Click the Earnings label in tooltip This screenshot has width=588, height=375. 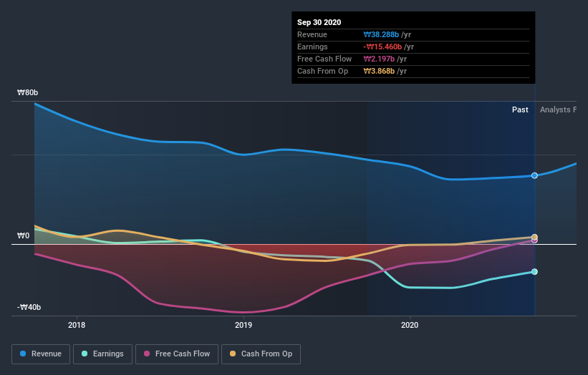312,47
